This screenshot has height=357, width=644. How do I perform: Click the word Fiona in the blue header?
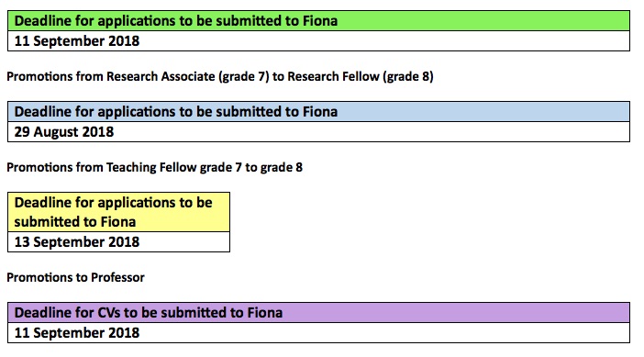point(320,111)
